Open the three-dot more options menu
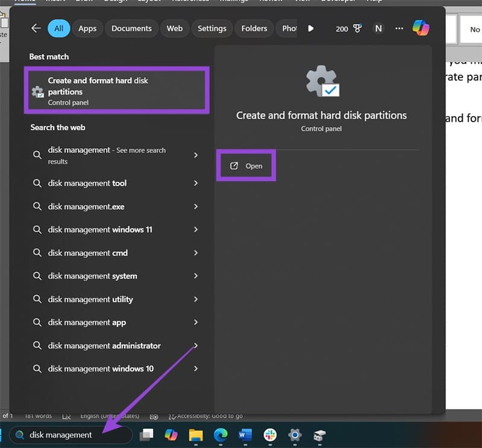The width and height of the screenshot is (482, 448). coord(399,28)
